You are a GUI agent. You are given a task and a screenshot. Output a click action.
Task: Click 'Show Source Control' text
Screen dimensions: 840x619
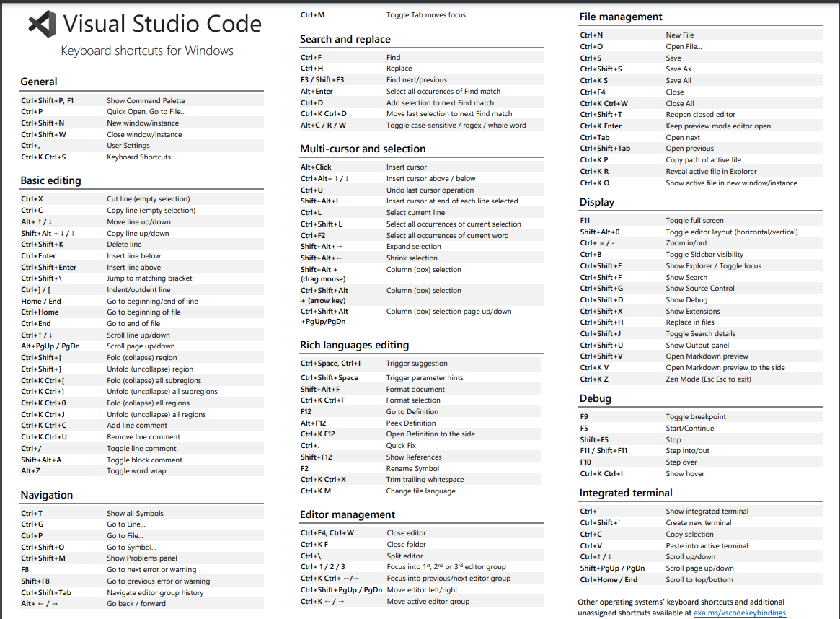(700, 289)
